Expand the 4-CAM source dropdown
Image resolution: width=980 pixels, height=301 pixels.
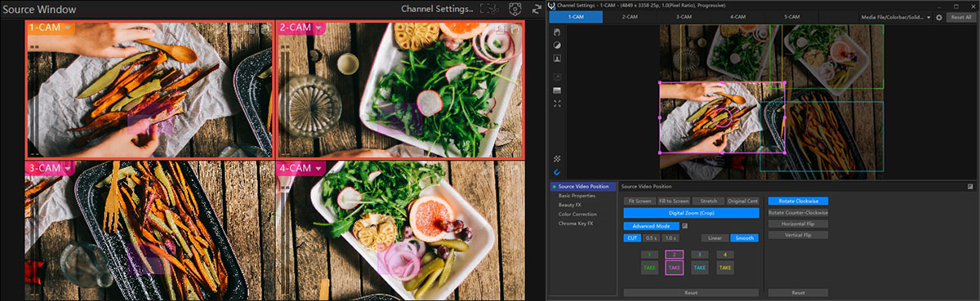318,169
